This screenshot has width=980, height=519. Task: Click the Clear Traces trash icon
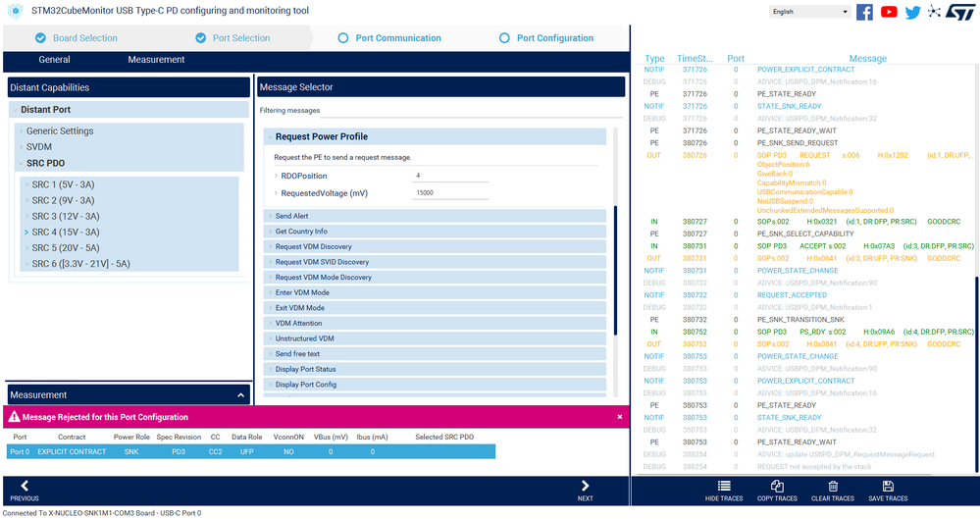833,486
